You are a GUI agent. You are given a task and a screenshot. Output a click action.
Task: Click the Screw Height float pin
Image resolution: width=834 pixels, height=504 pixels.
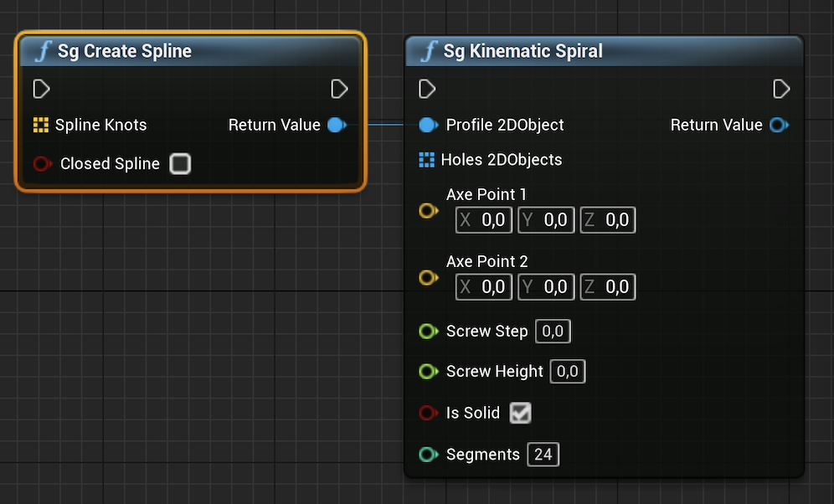429,371
